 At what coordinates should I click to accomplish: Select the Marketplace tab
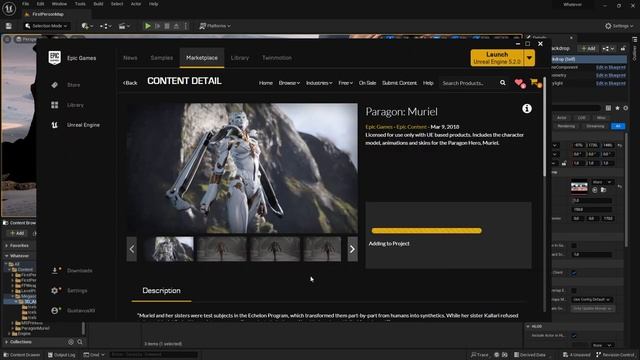(202, 58)
